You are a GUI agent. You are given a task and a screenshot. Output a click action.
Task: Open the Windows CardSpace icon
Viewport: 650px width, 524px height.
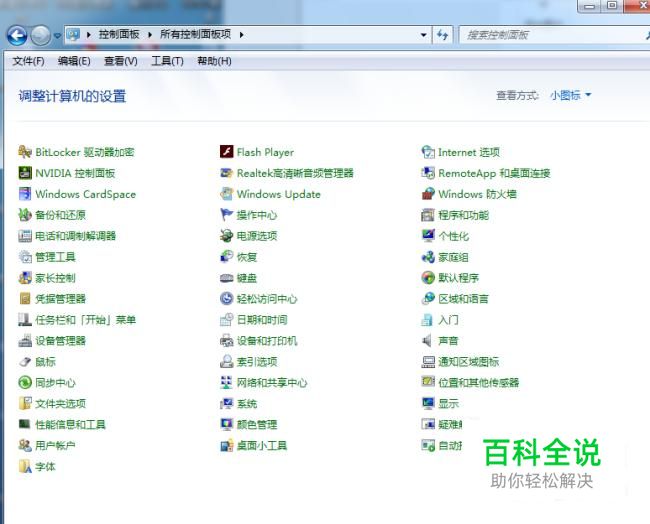(x=25, y=194)
